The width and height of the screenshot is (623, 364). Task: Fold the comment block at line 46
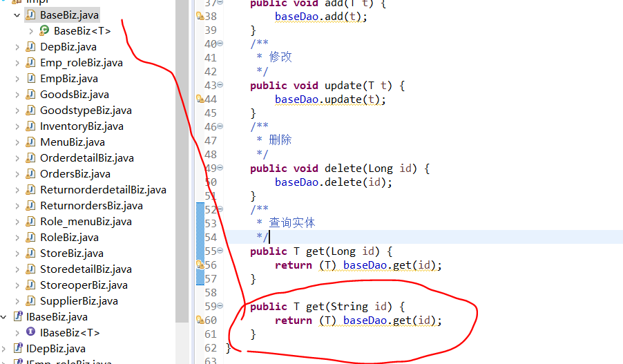(220, 126)
